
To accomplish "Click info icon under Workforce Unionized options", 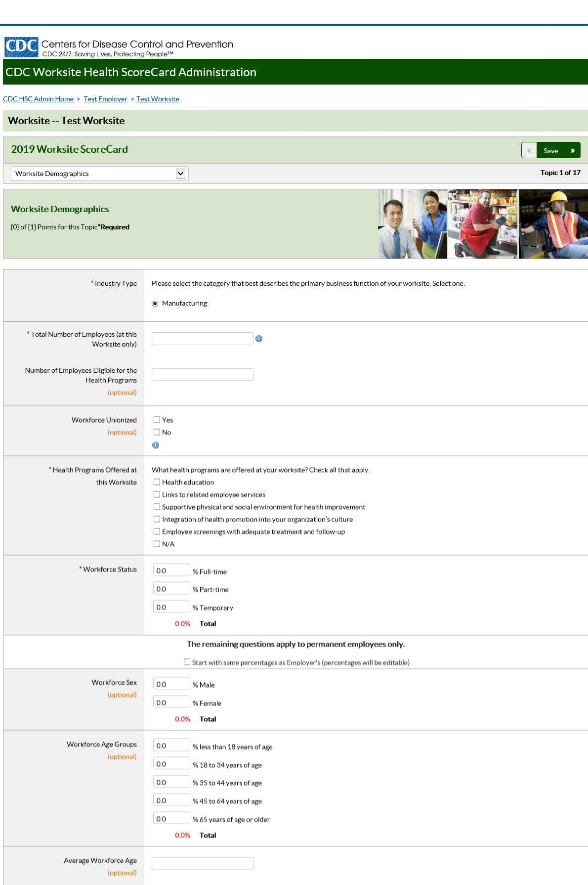I will pos(156,445).
